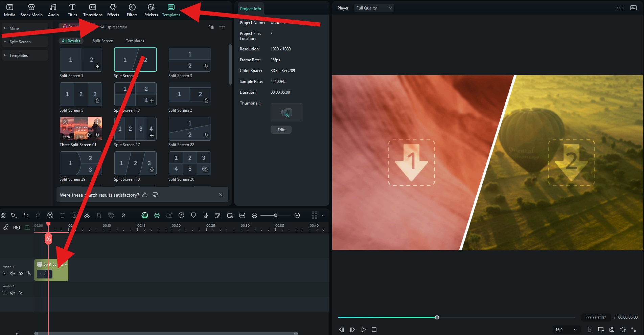Mute the Video 1 track
Screen dimensions: 644x335
(x=13, y=273)
